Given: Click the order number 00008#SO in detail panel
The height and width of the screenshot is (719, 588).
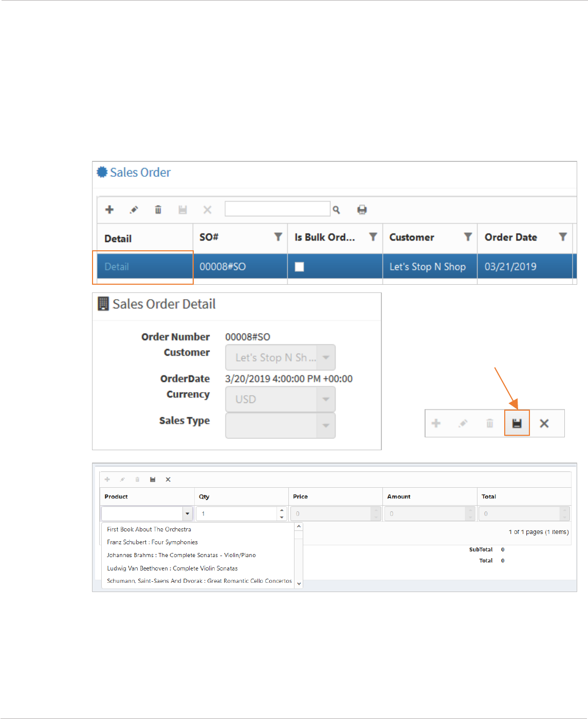Looking at the screenshot, I should tap(248, 337).
